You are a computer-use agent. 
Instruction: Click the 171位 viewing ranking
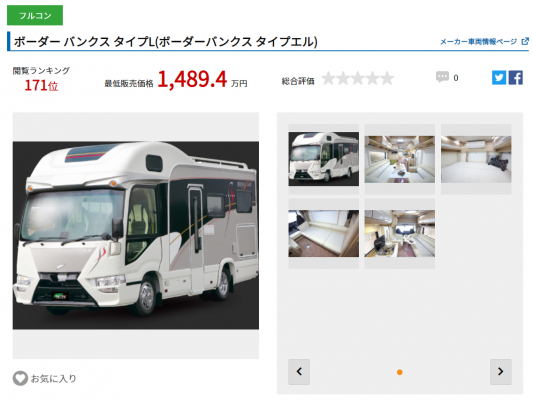coord(41,85)
